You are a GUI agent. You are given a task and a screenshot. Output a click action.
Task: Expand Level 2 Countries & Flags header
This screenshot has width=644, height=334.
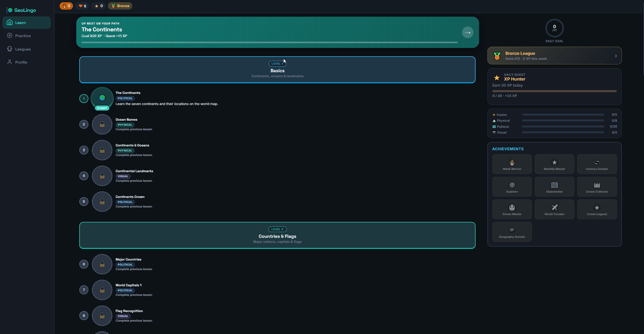[x=277, y=235]
